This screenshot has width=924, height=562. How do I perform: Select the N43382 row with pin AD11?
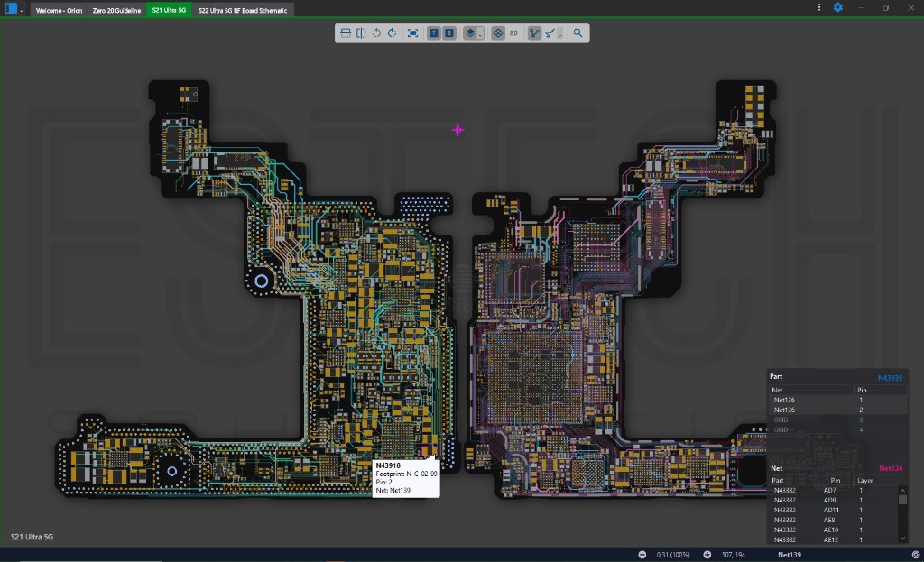coord(833,511)
